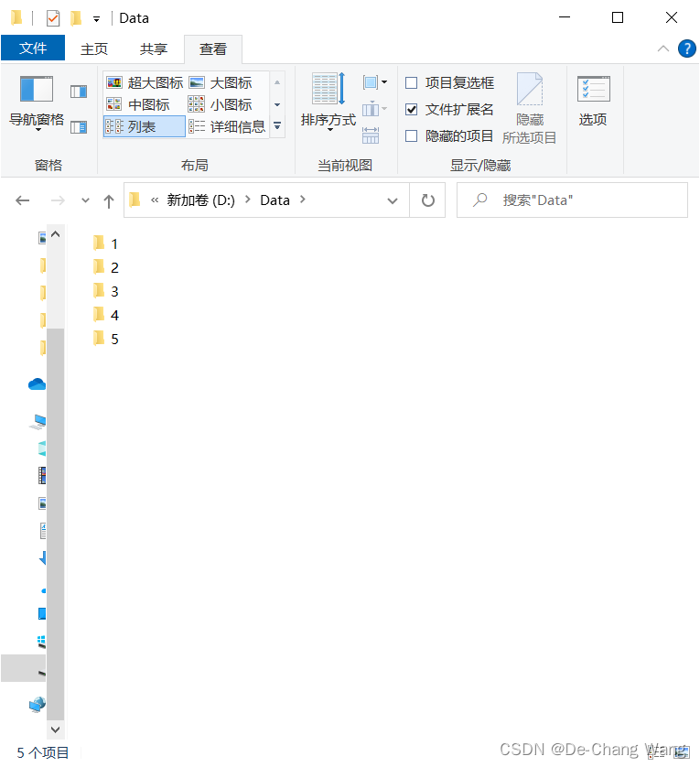Expand the layout gallery more arrow
The width and height of the screenshot is (700, 767).
(x=277, y=126)
